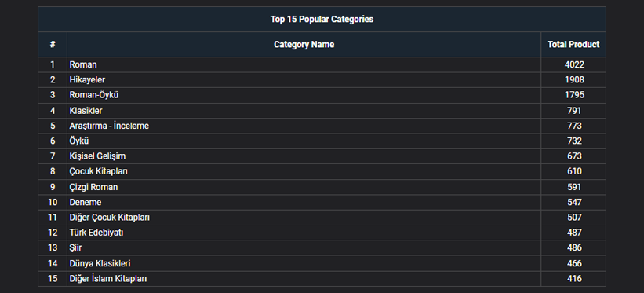Click the total value 487

[574, 233]
